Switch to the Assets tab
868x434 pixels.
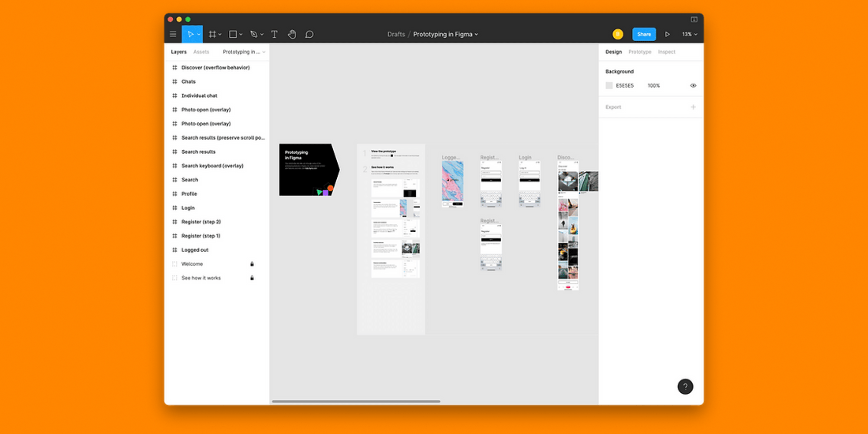201,52
